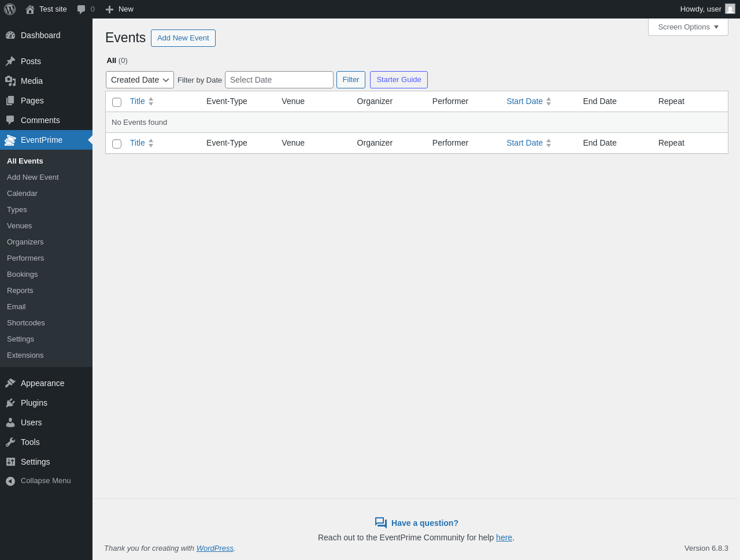Click the Test site name in admin bar
Image resolution: width=740 pixels, height=560 pixels.
pos(53,9)
